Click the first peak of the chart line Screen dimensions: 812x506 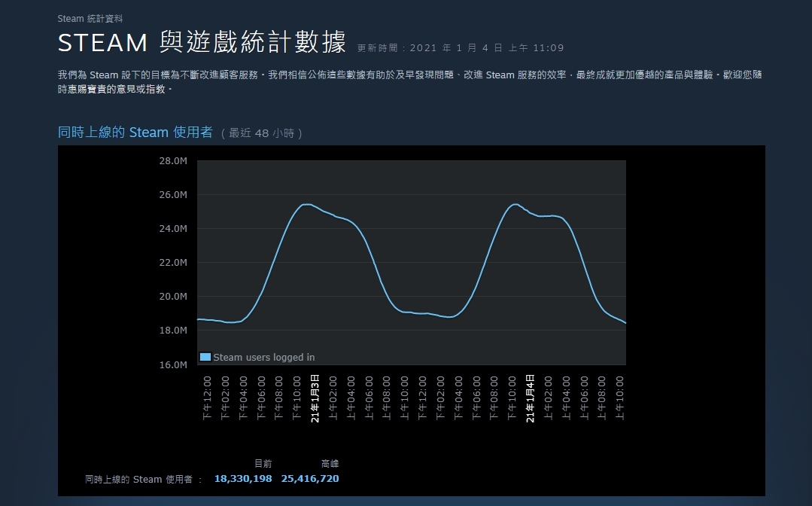pyautogui.click(x=306, y=204)
